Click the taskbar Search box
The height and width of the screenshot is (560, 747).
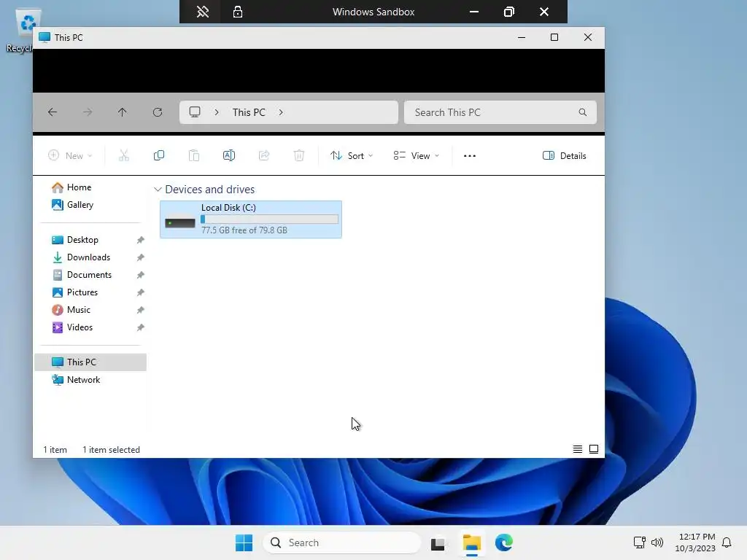342,542
